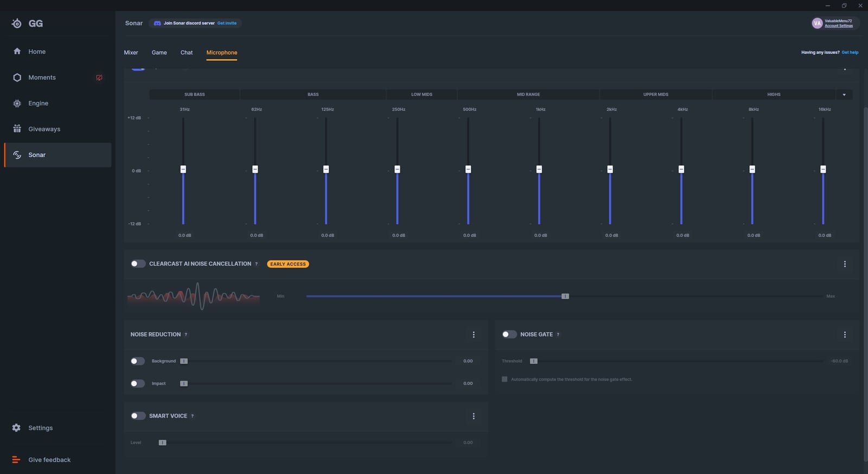Open Smart Voice three-dot options menu
This screenshot has height=474, width=868.
click(474, 416)
